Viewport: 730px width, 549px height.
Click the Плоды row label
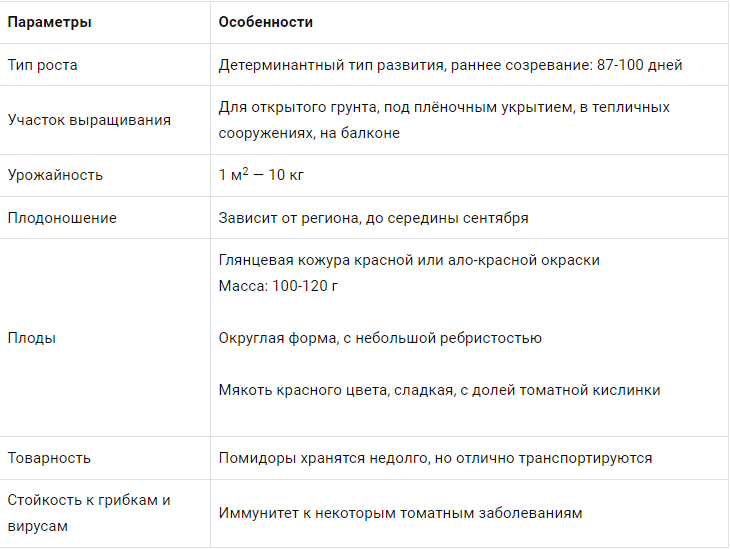pos(32,338)
